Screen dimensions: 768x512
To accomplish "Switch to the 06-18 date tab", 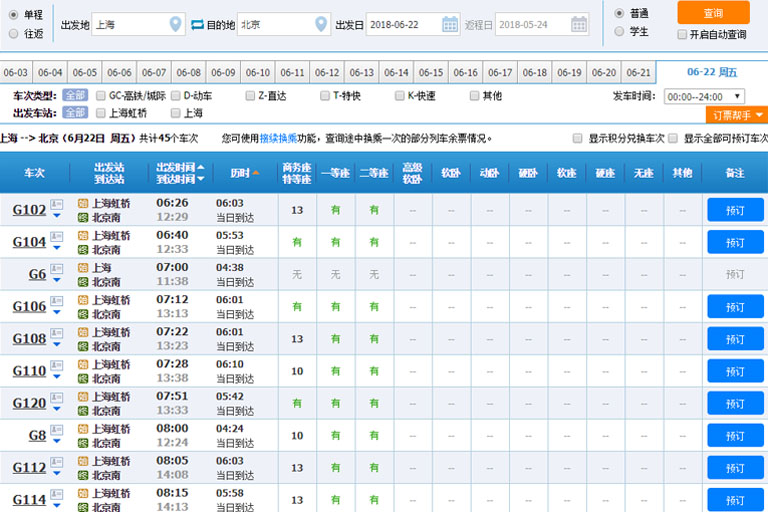I will 535,73.
